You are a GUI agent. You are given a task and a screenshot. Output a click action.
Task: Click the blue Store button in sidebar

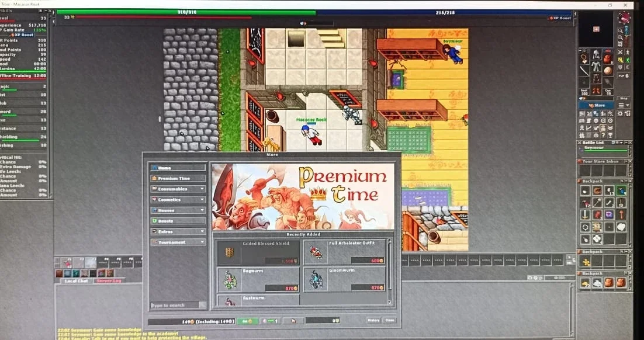(596, 106)
